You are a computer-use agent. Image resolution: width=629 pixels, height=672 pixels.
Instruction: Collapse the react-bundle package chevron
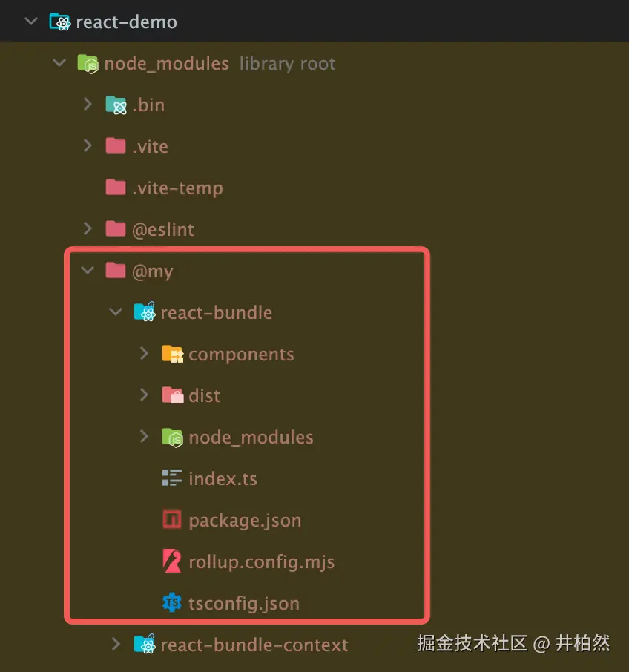pos(116,312)
